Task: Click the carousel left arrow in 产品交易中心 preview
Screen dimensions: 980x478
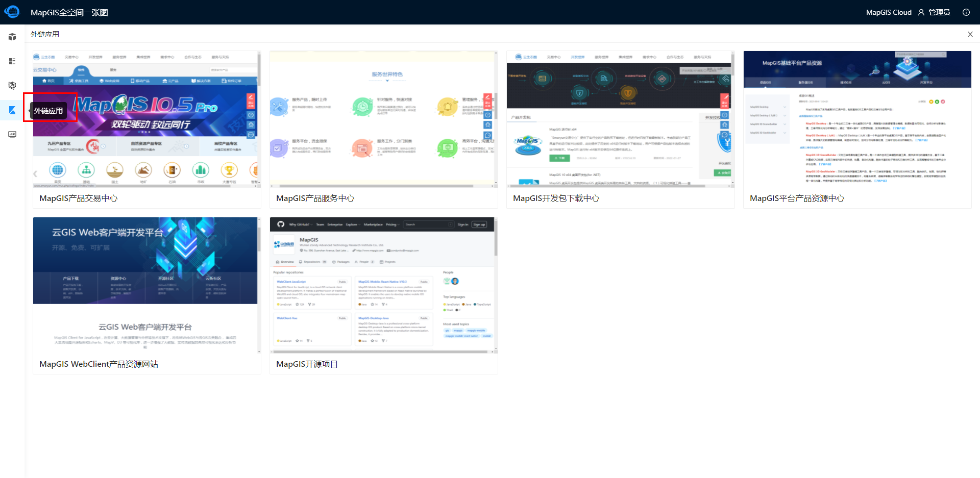Action: coord(35,173)
